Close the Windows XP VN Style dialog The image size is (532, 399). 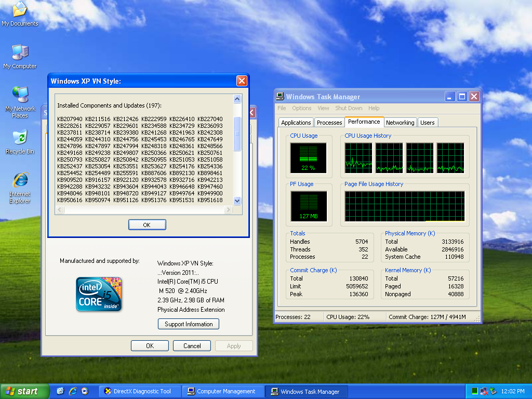[242, 81]
